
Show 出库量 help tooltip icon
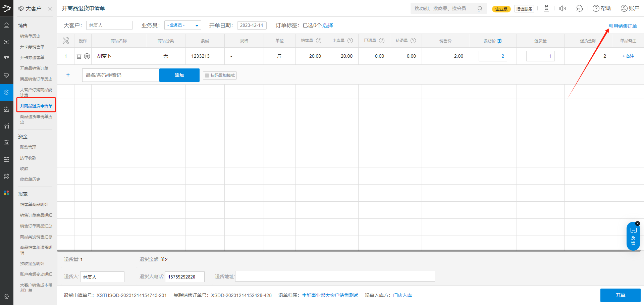pyautogui.click(x=350, y=41)
